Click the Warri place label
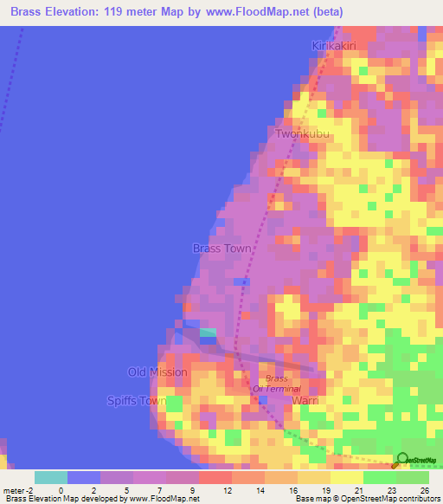443x504 pixels. [x=305, y=400]
